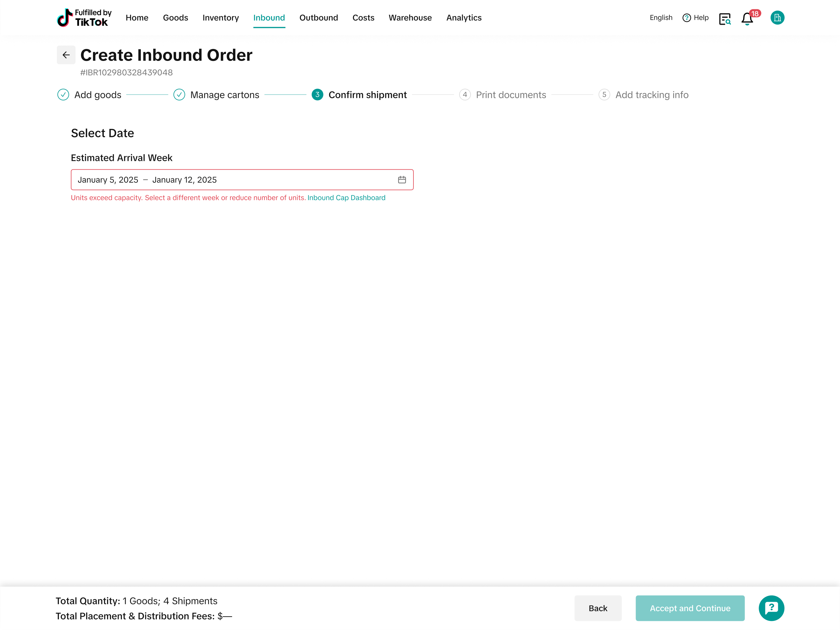Open the floating chat support icon

pos(771,608)
